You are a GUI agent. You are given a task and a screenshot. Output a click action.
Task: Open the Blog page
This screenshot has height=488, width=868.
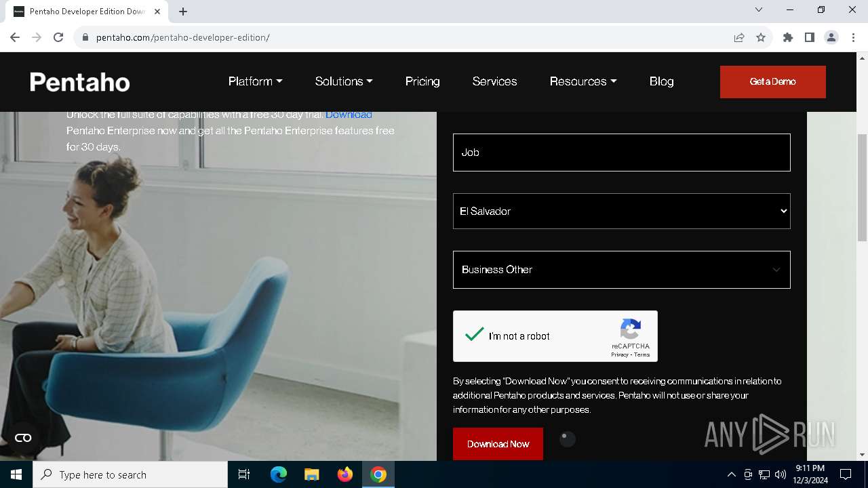pyautogui.click(x=661, y=81)
